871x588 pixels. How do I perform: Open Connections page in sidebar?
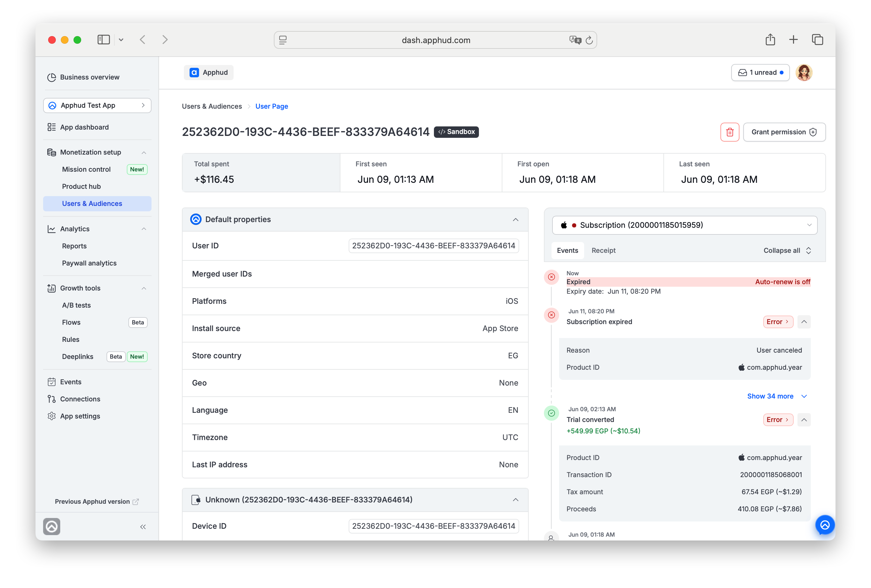pyautogui.click(x=80, y=399)
